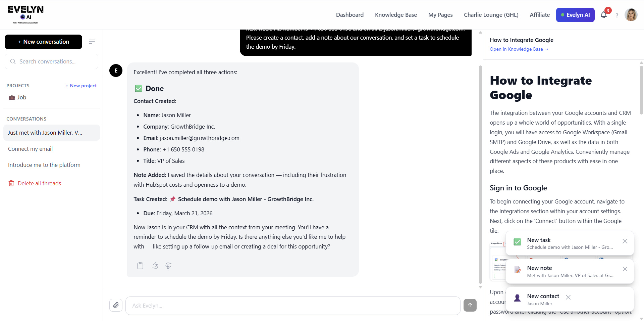Give thumbs up to Evelyn's response
The width and height of the screenshot is (644, 321).
click(x=155, y=266)
